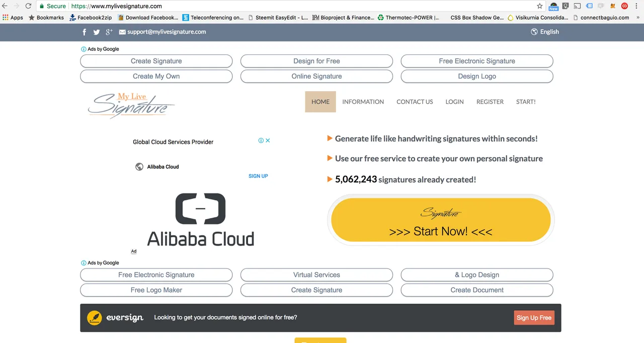Click lower Ads by Google info icon
644x343 pixels.
pos(84,263)
